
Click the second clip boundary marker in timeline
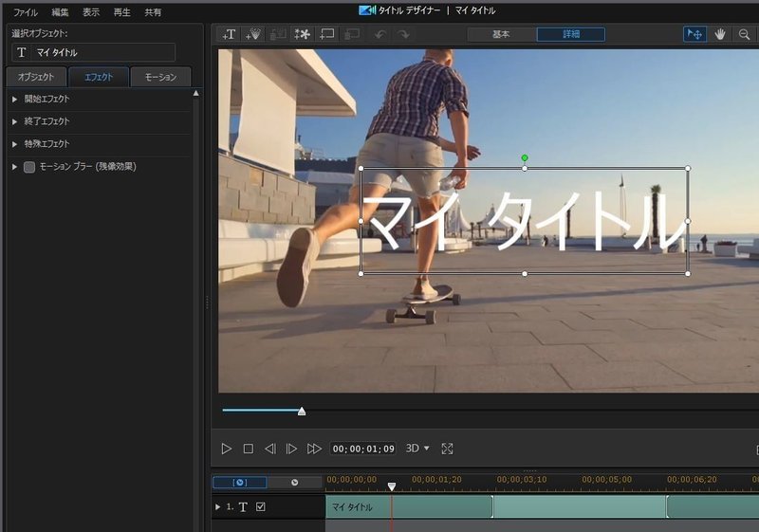click(x=667, y=506)
